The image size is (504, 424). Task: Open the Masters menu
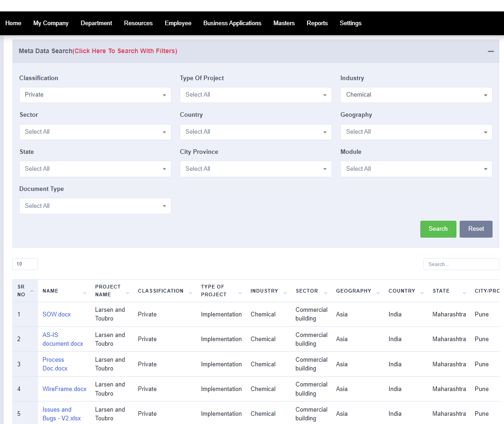pos(284,23)
